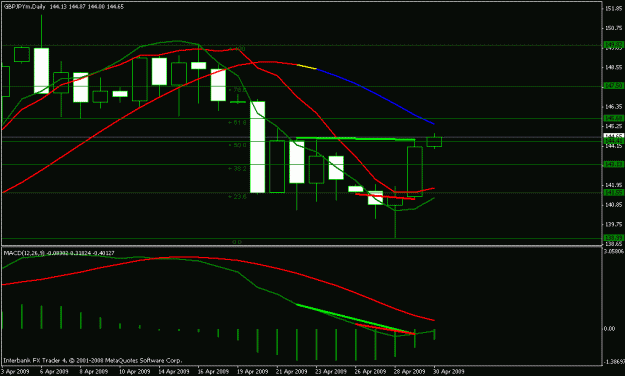Click the 148.55 price scale value
The width and height of the screenshot is (625, 376).
click(x=613, y=67)
